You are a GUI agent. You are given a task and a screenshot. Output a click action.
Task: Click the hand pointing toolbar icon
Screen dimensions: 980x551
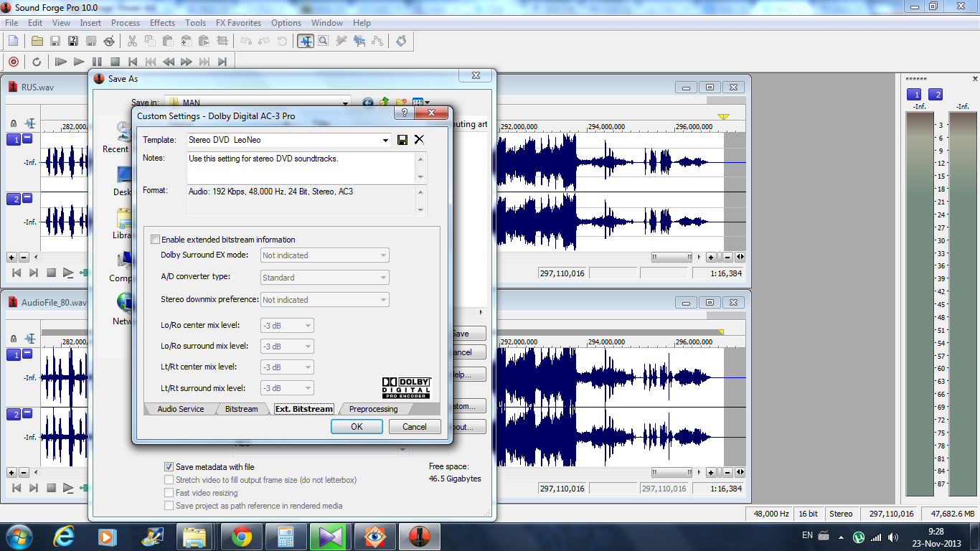(x=401, y=41)
